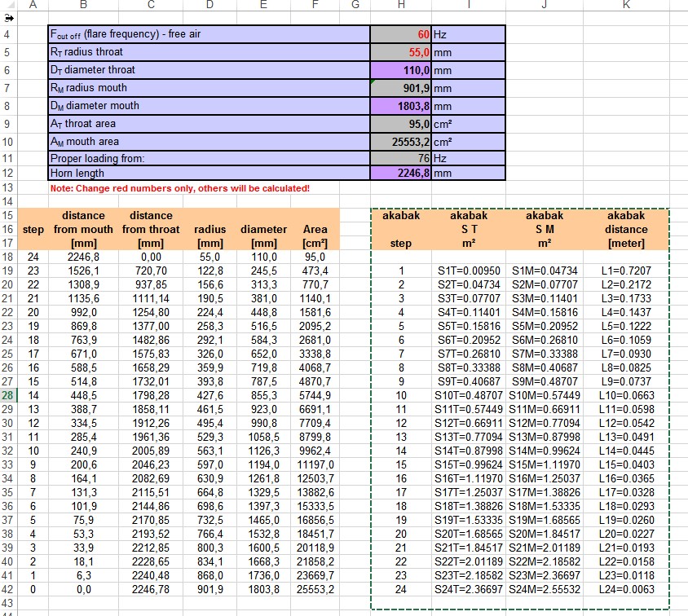The image size is (688, 616).
Task: Select cell with throat distance 720,70
Action: click(x=151, y=271)
